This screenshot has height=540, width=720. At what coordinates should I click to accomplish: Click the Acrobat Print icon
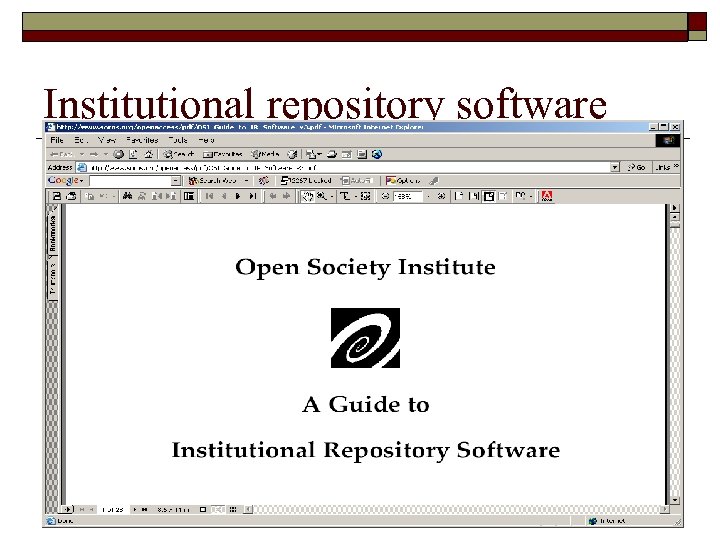click(71, 197)
